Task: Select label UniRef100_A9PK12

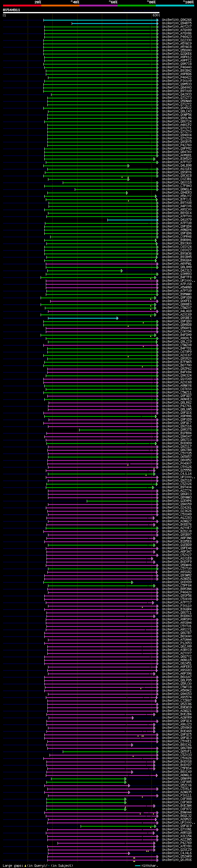Action: click(176, 57)
